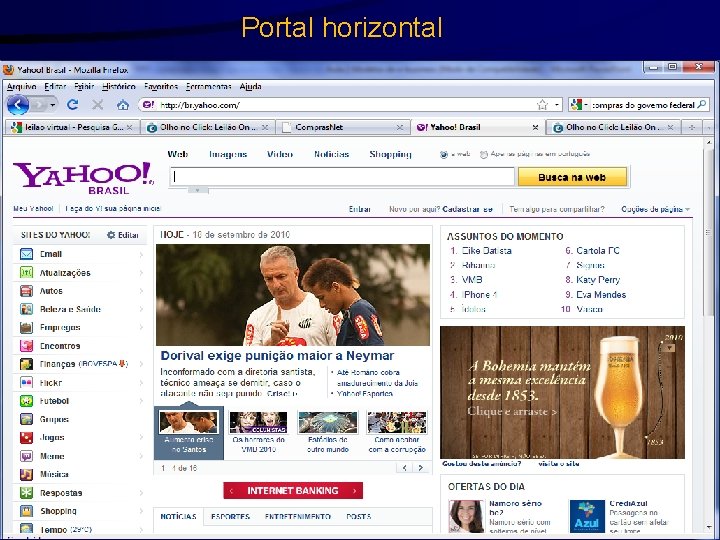Open the Autos icon
Image resolution: width=720 pixels, height=540 pixels.
point(26,291)
